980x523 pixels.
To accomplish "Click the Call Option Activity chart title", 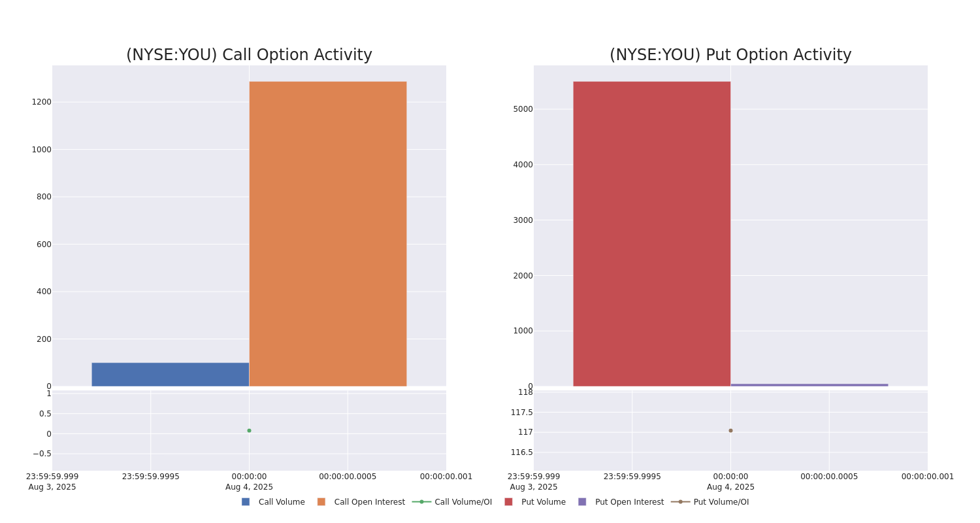I will click(249, 56).
